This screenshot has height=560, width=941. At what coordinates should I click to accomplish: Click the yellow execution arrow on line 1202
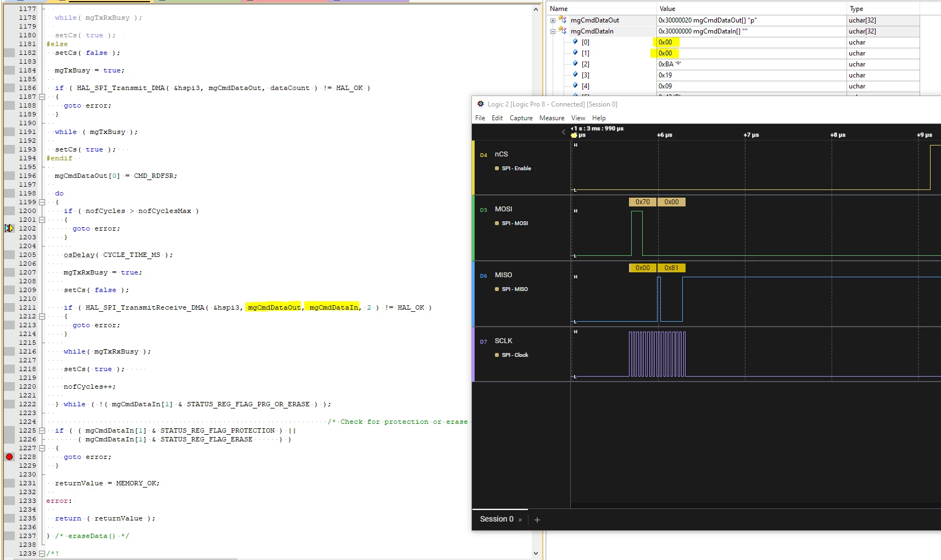click(x=9, y=228)
